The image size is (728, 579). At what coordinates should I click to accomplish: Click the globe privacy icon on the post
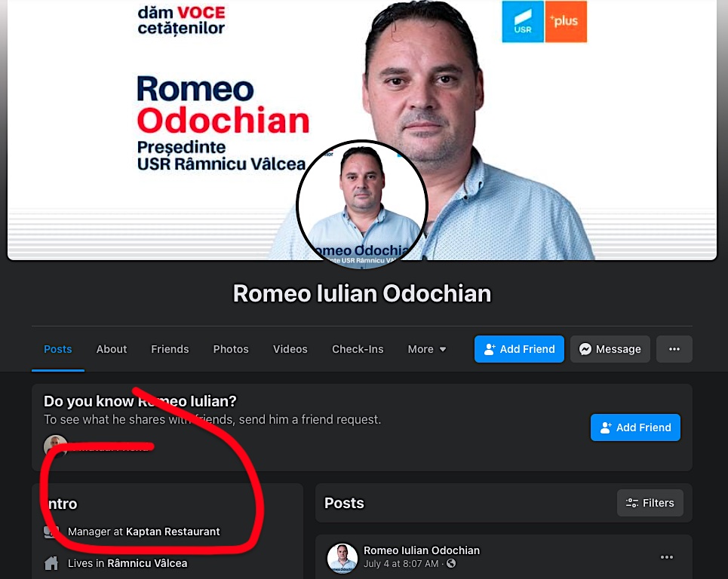click(x=451, y=563)
